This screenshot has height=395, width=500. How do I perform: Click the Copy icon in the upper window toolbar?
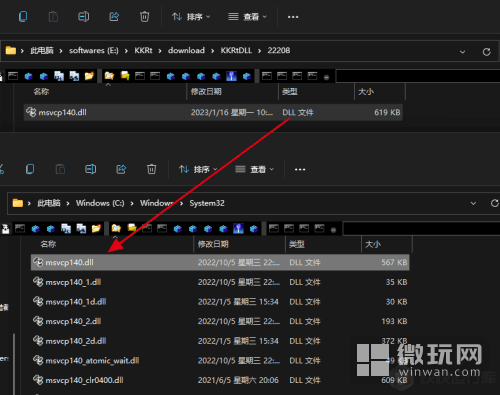(23, 16)
